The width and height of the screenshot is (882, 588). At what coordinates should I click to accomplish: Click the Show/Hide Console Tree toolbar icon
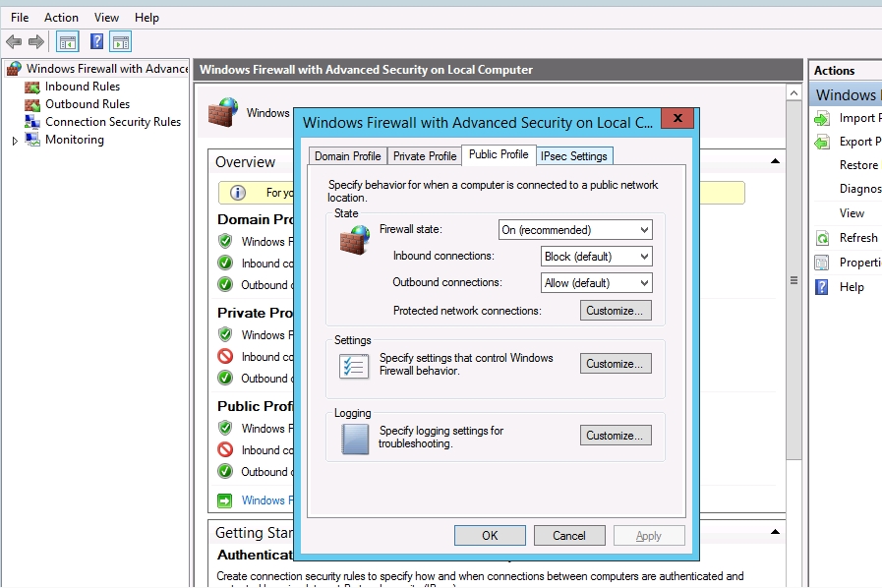tap(67, 41)
